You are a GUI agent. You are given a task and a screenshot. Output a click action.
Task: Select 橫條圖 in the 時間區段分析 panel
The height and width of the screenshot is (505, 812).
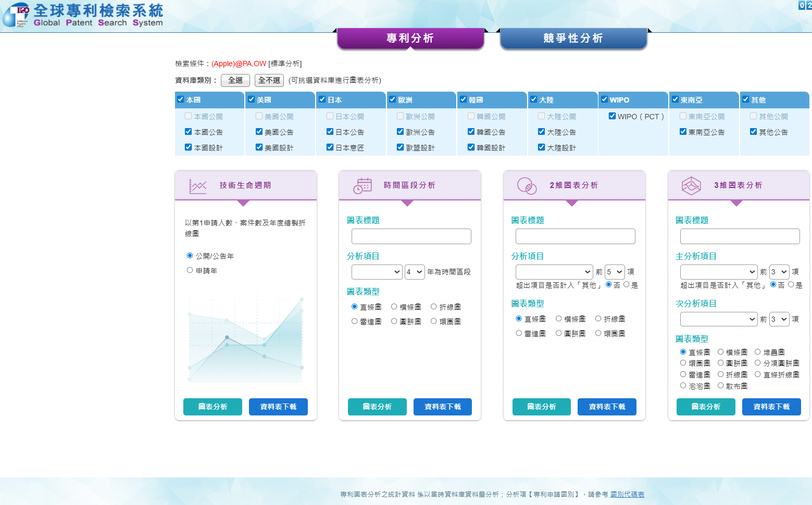click(394, 307)
